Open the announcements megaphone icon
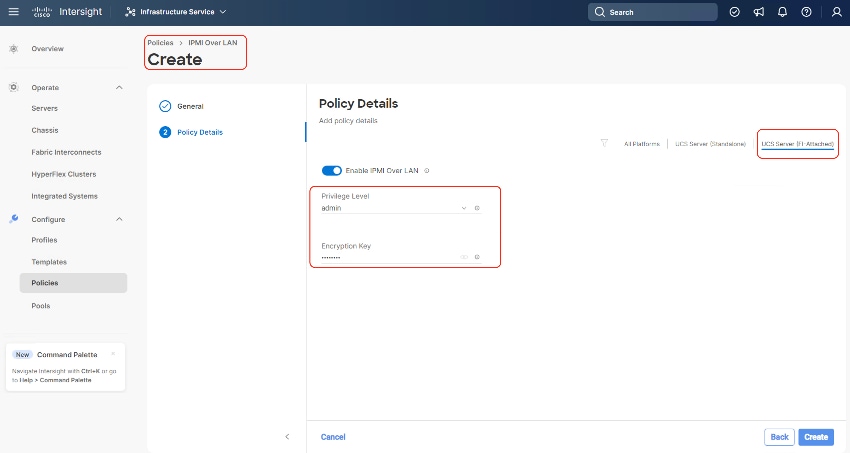The width and height of the screenshot is (850, 453). point(759,12)
